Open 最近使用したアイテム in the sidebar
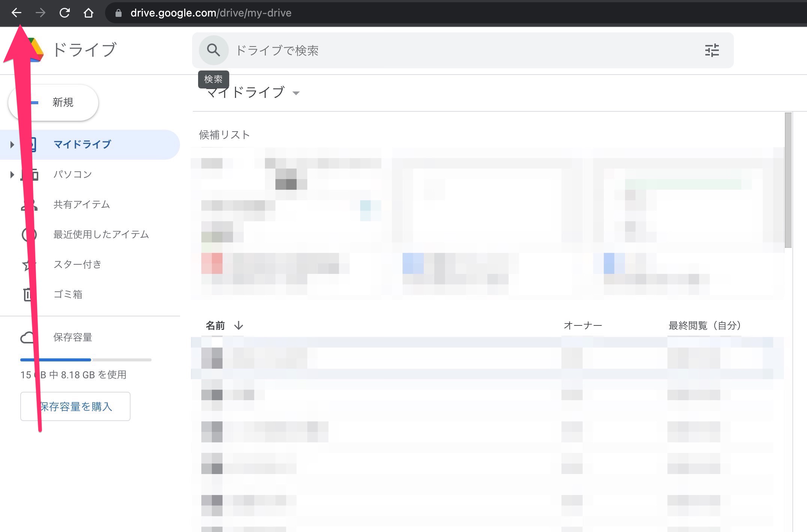807x532 pixels. click(x=101, y=234)
